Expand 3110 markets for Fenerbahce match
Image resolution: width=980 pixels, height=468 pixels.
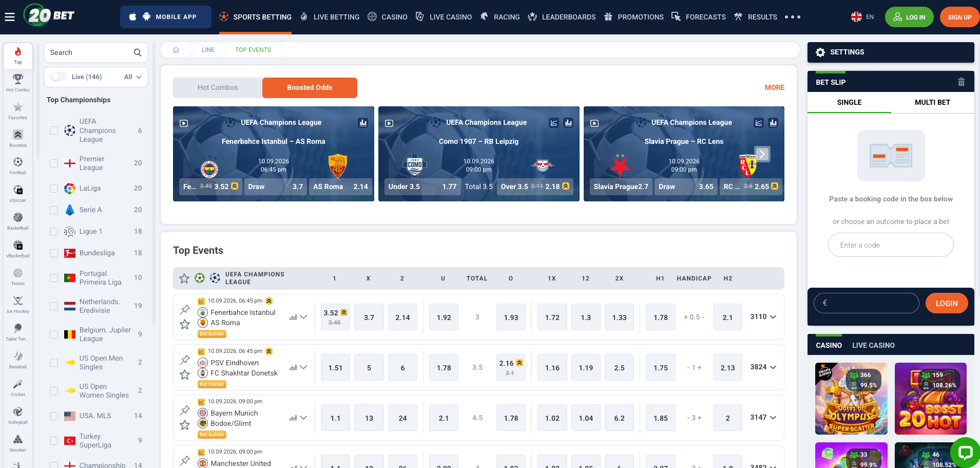[x=763, y=317]
